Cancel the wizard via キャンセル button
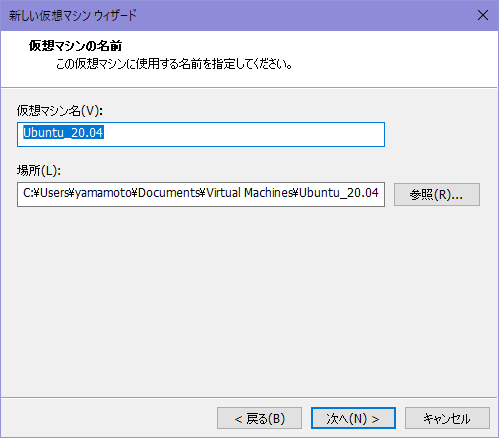 coord(447,418)
